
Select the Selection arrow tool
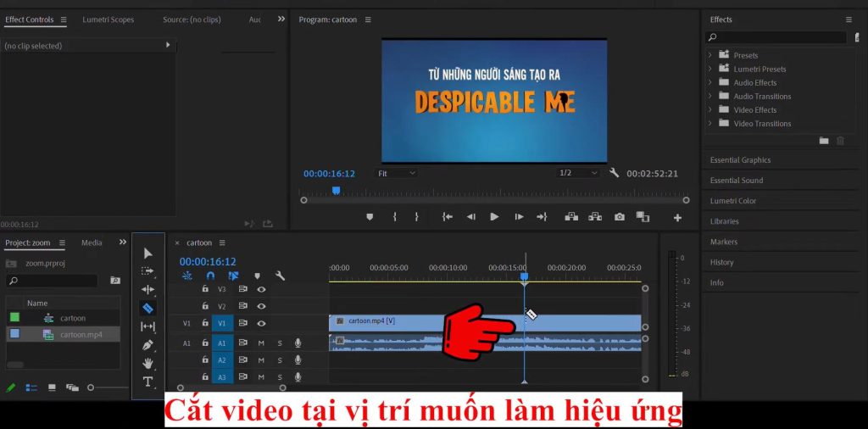147,253
